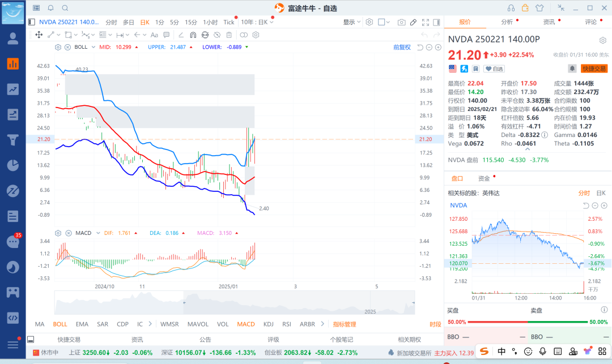Toggle the left watchlist panel icon
Viewport: 612px width, 364px height.
coord(32,22)
